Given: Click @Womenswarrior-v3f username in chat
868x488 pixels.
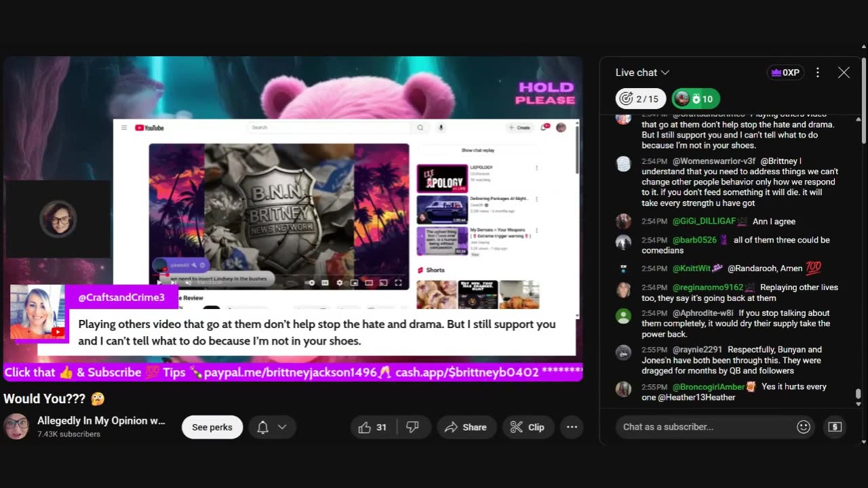Looking at the screenshot, I should 714,161.
